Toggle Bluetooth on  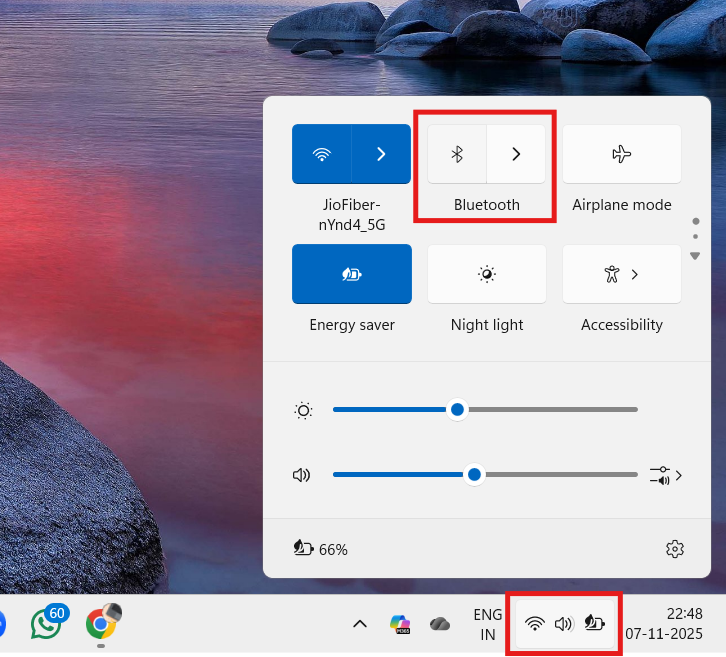click(x=457, y=154)
